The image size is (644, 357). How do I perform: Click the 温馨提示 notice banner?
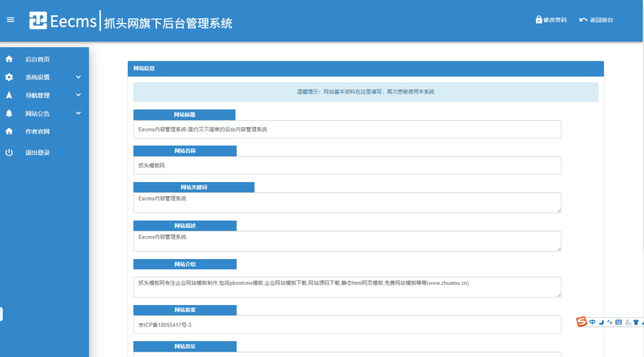coord(365,92)
